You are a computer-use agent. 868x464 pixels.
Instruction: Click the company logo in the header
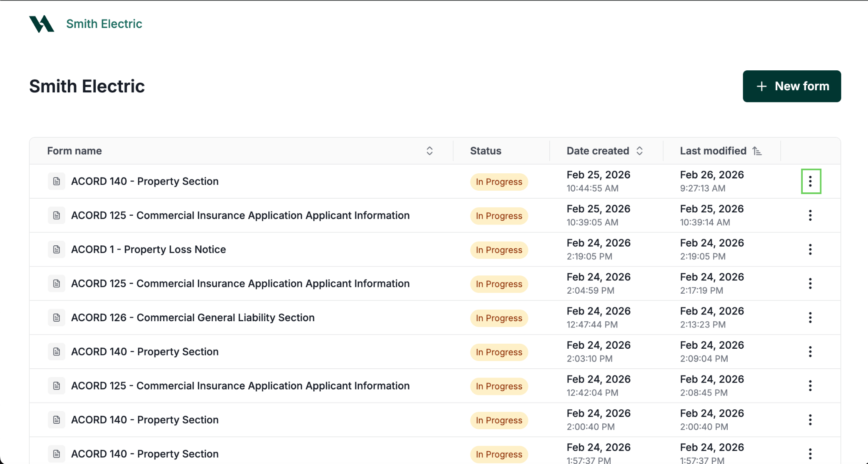click(42, 24)
